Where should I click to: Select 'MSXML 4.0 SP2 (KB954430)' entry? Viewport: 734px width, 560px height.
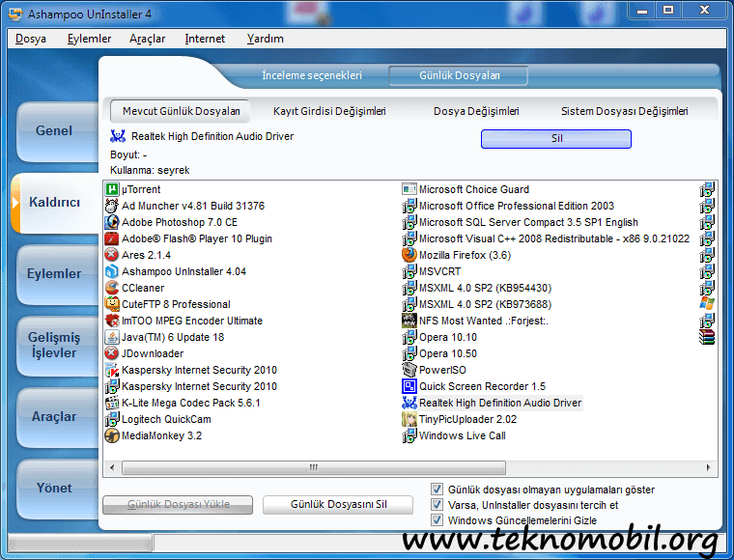(x=477, y=288)
